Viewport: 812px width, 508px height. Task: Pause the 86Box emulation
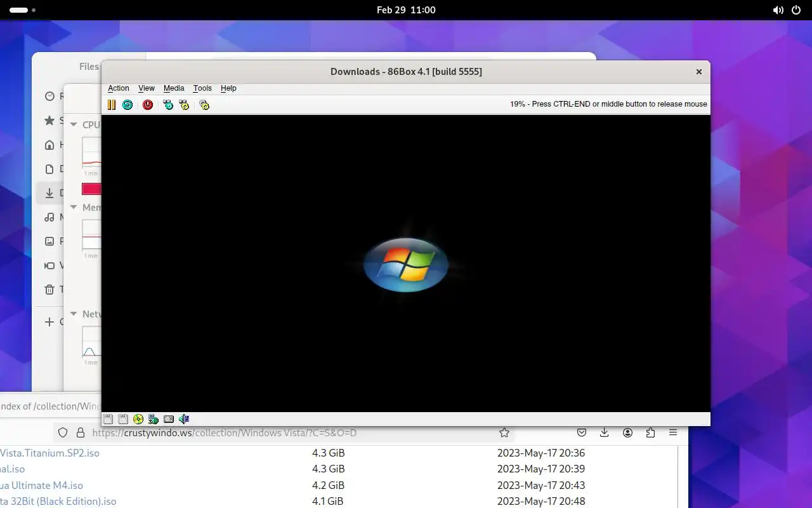112,105
